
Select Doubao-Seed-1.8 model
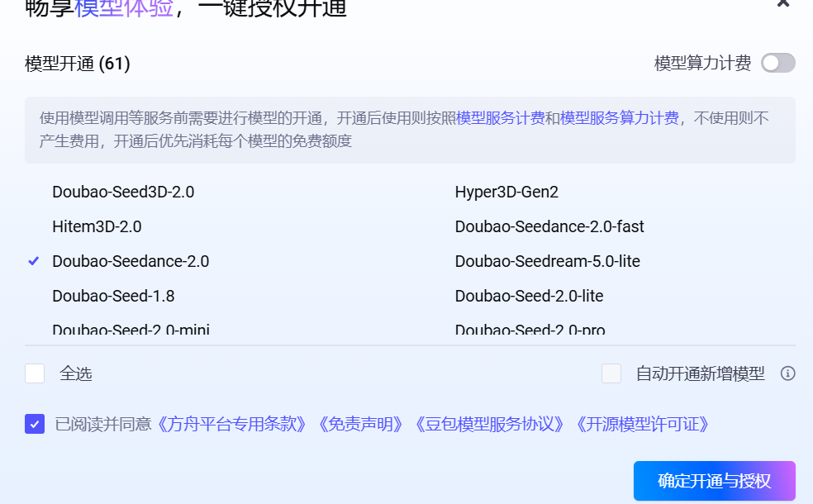coord(113,296)
